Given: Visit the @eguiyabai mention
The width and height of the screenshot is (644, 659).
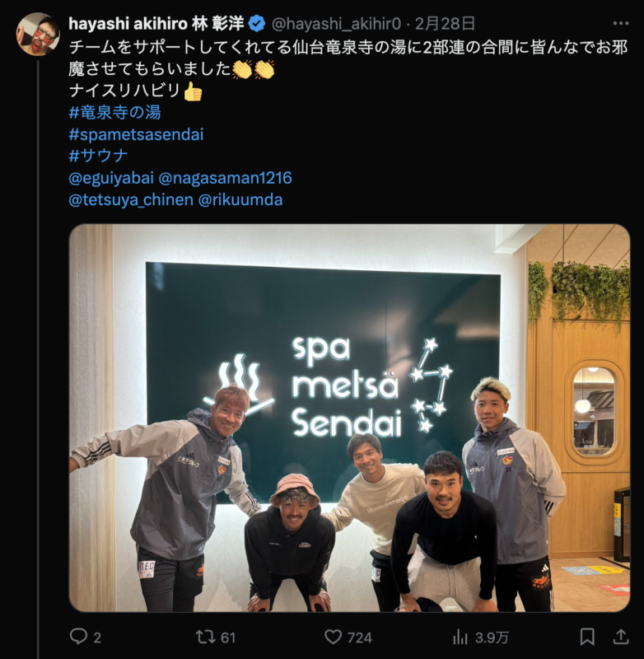Looking at the screenshot, I should (x=111, y=178).
